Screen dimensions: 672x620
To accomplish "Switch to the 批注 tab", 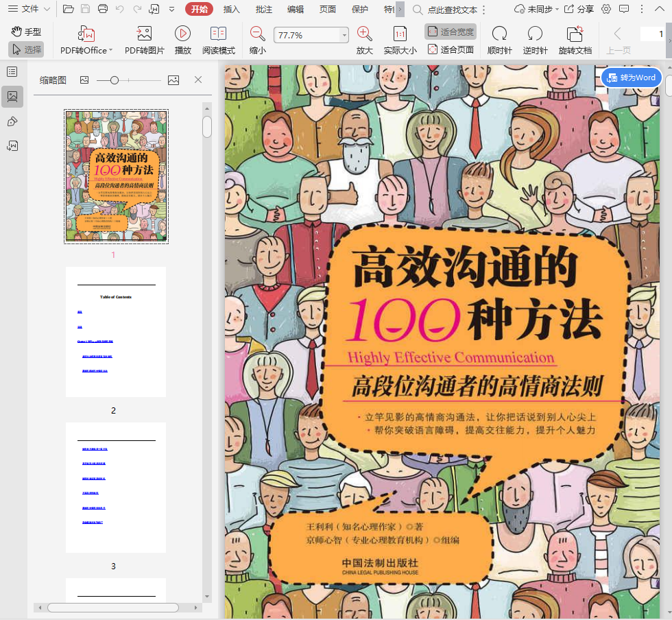I will point(263,10).
